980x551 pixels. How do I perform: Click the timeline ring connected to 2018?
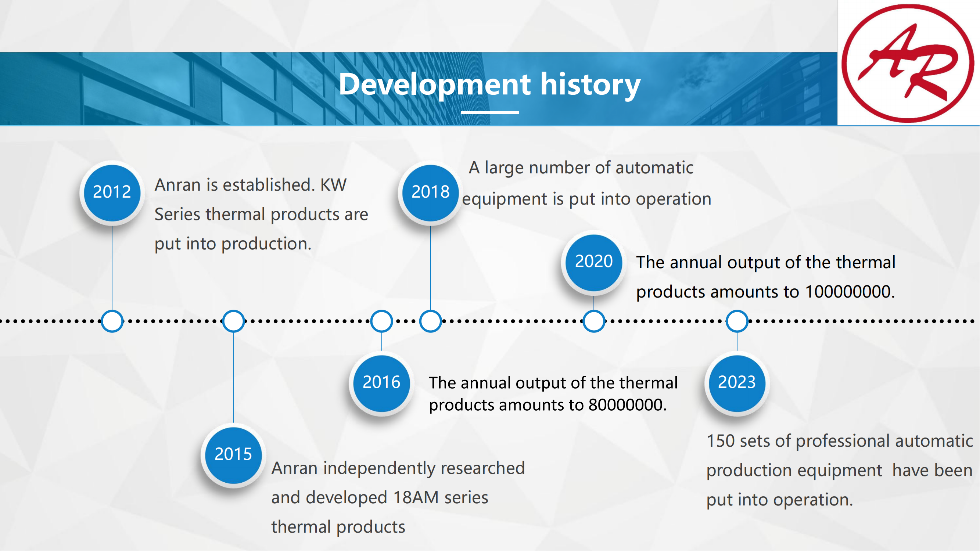430,321
